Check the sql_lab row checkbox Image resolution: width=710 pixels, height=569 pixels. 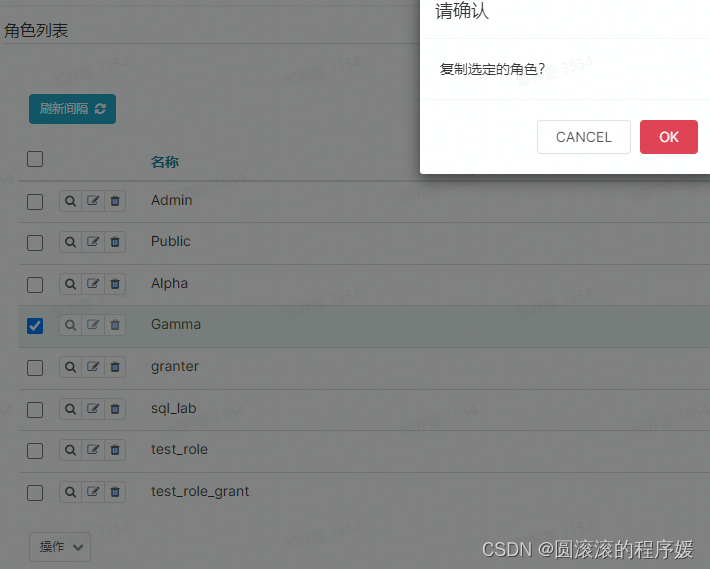click(35, 410)
